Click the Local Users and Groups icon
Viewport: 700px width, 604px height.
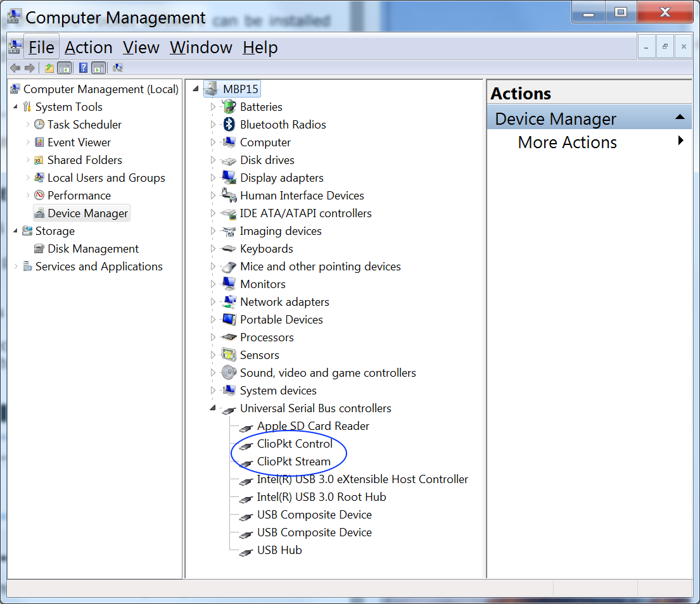click(39, 177)
